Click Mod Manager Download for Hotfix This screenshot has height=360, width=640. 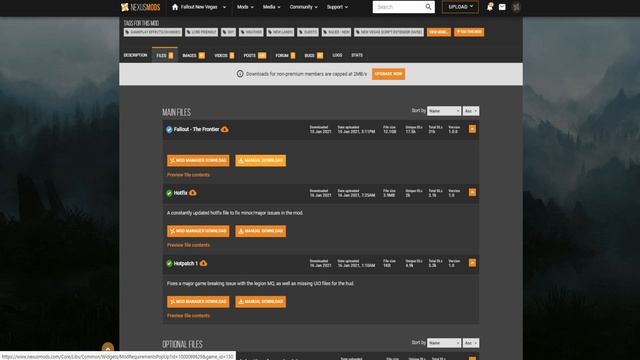coord(198,231)
